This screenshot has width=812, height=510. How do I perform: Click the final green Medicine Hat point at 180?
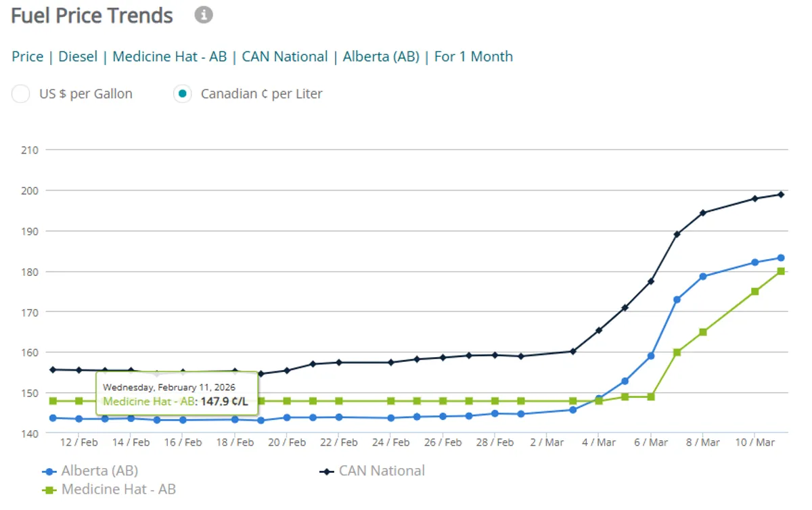pyautogui.click(x=780, y=271)
